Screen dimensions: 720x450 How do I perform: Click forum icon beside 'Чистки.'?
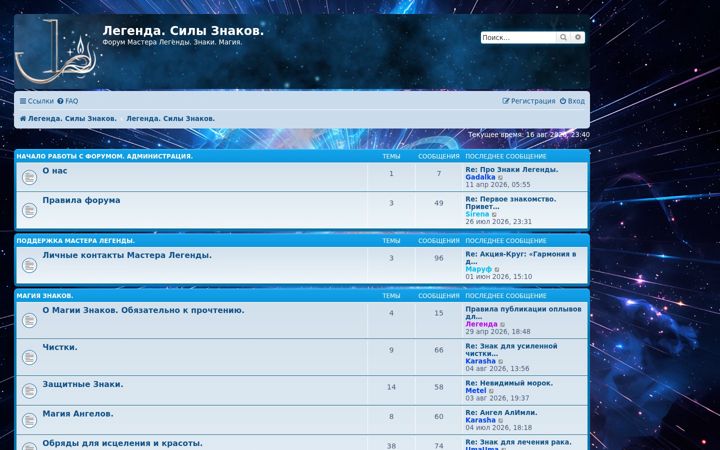[x=29, y=357]
